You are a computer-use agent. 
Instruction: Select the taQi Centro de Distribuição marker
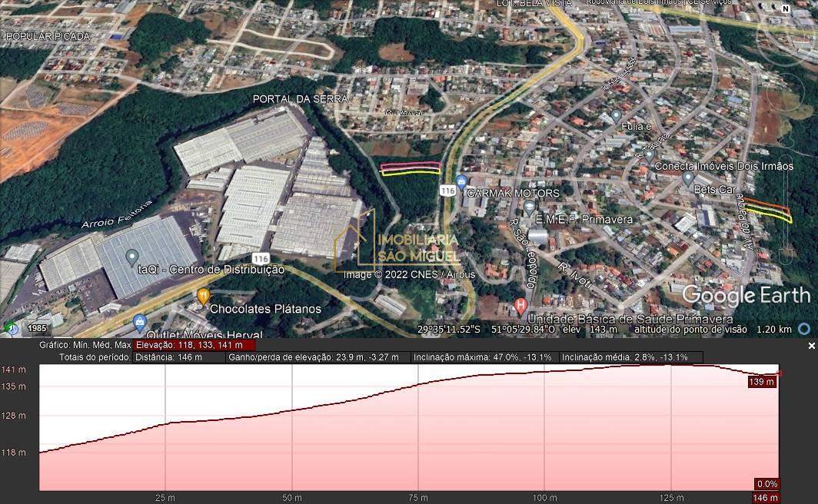click(x=131, y=257)
